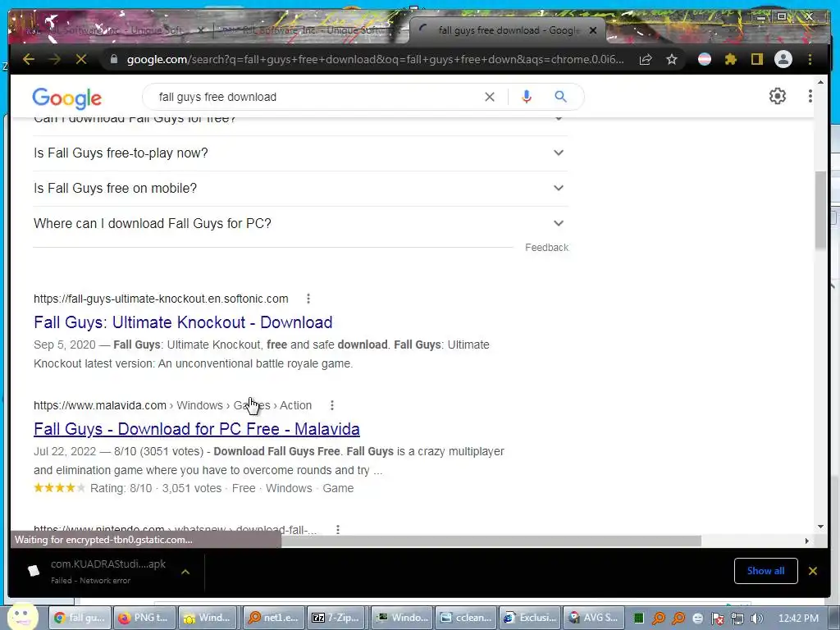
Task: Open "Fall Guys: Ultimate Knockout - Download" link
Action: coord(183,322)
